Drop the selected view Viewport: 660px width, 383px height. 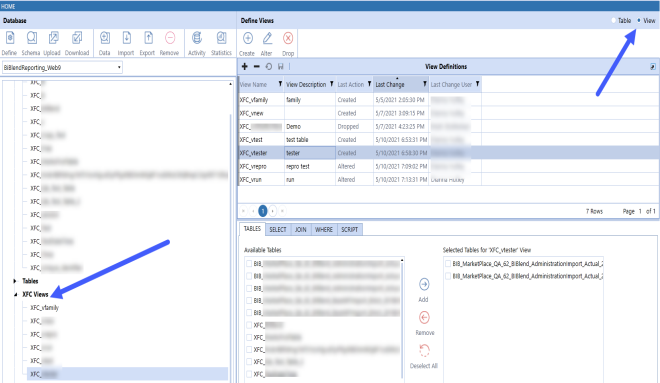(288, 38)
